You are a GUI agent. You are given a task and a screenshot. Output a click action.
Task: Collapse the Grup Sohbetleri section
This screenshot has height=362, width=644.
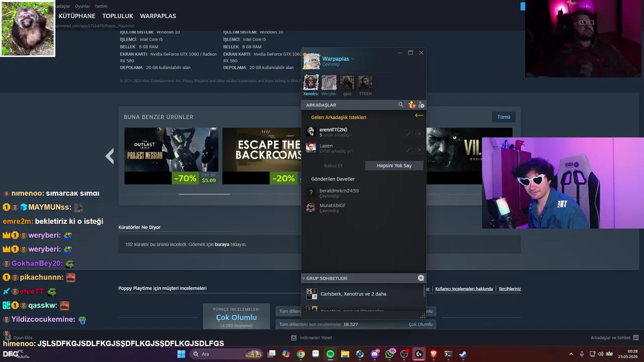point(303,278)
